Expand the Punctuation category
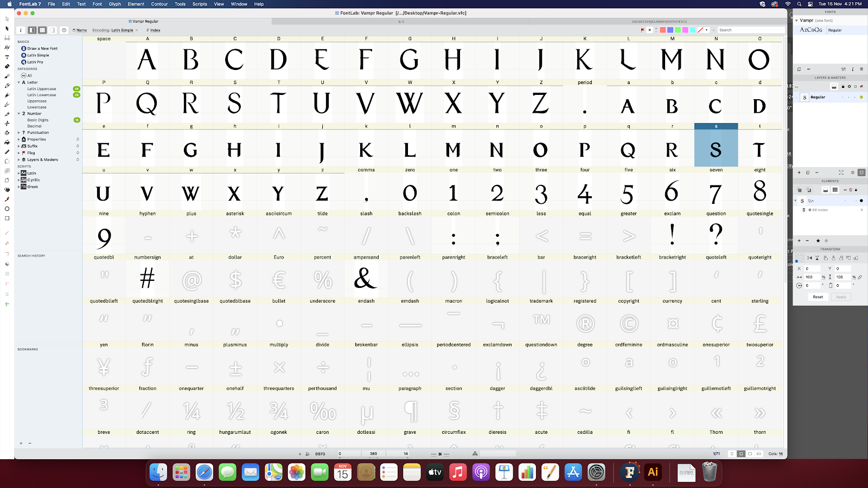 [19, 132]
